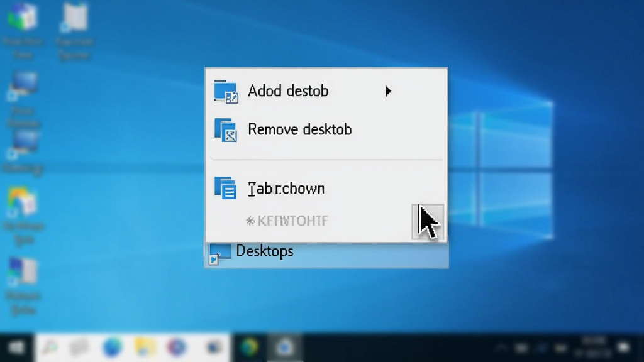The width and height of the screenshot is (644, 362).
Task: Open File Explorer folder in the taskbar
Action: click(145, 348)
